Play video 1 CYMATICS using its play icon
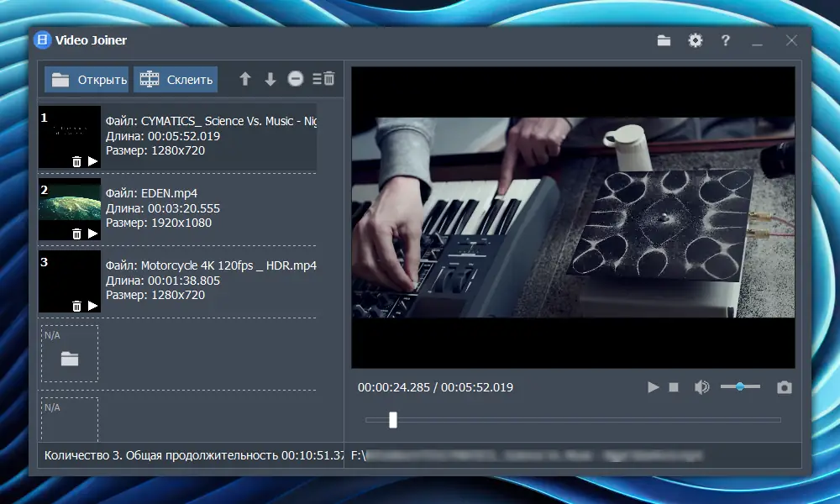The width and height of the screenshot is (840, 504). click(x=92, y=161)
